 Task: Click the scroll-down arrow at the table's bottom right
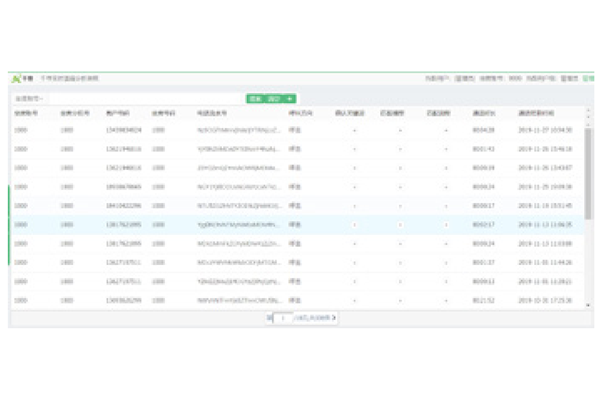(x=588, y=305)
